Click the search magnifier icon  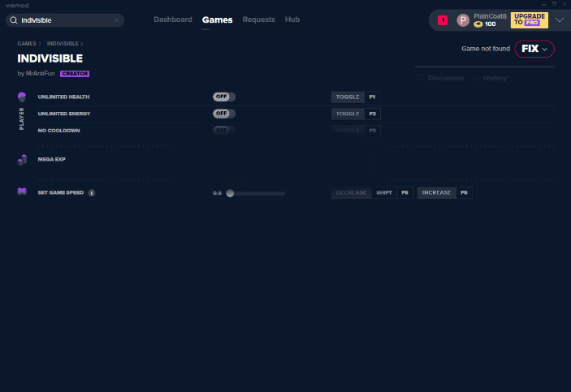tap(14, 20)
